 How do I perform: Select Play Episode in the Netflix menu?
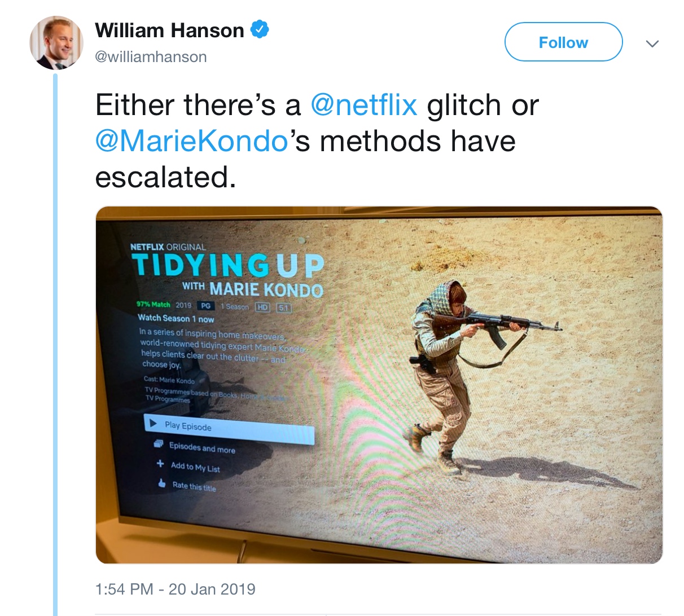(229, 429)
